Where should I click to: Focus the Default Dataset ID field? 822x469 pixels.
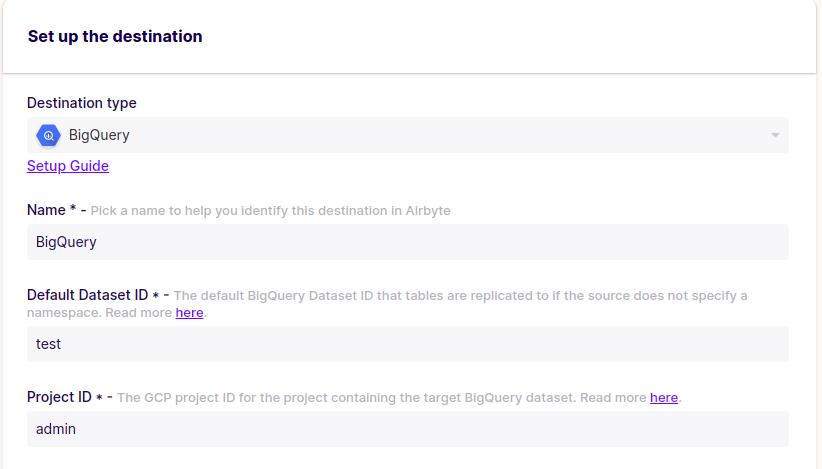coord(407,344)
